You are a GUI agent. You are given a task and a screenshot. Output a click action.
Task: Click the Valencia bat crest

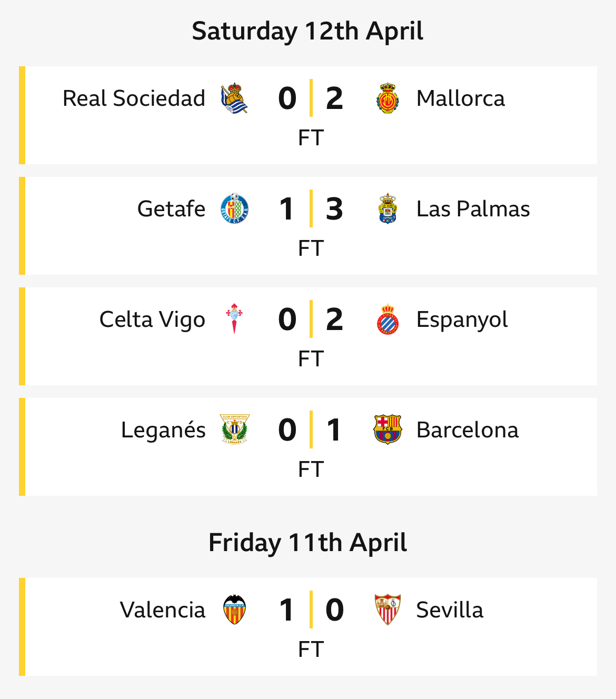pos(234,610)
